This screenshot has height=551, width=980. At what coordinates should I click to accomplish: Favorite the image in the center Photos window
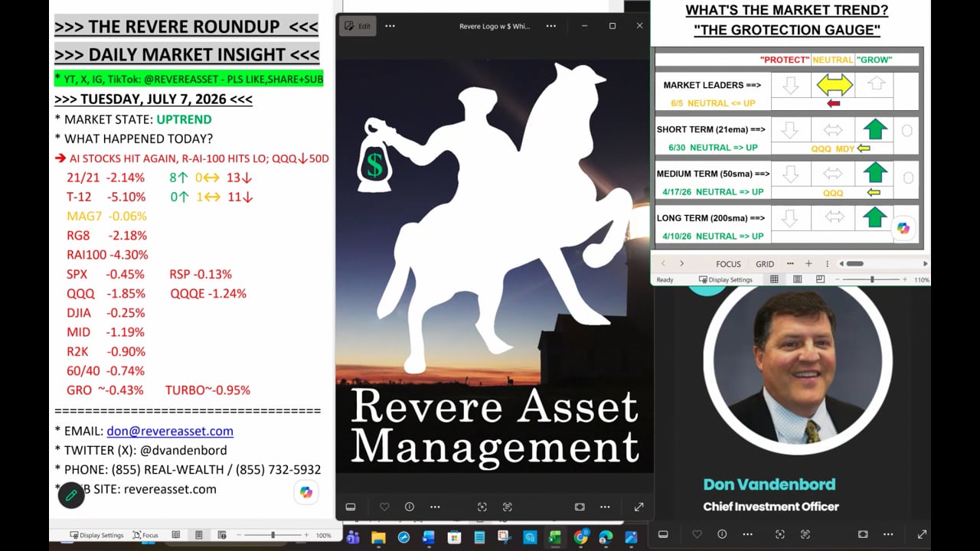tap(384, 507)
